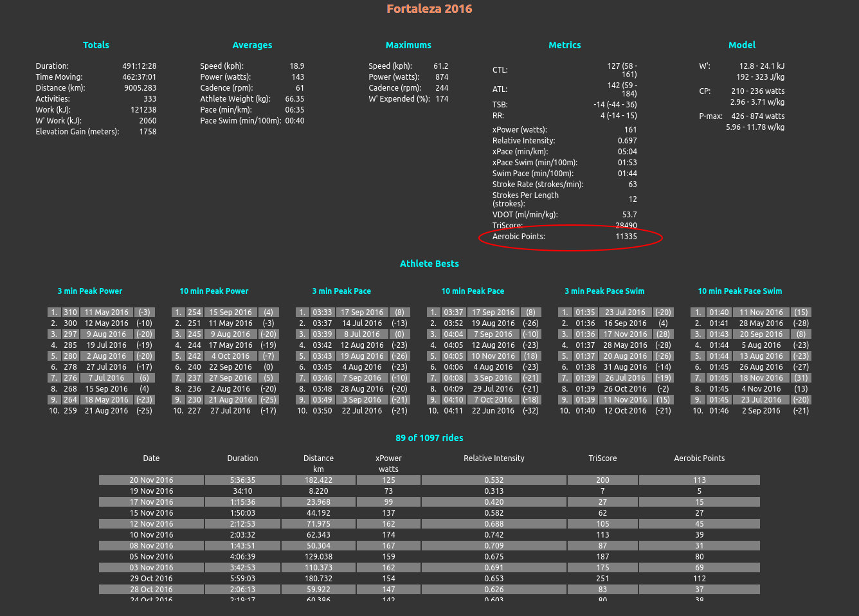The height and width of the screenshot is (616, 859).
Task: Click the TSB value -14 (-44 - 36)
Action: (x=615, y=105)
